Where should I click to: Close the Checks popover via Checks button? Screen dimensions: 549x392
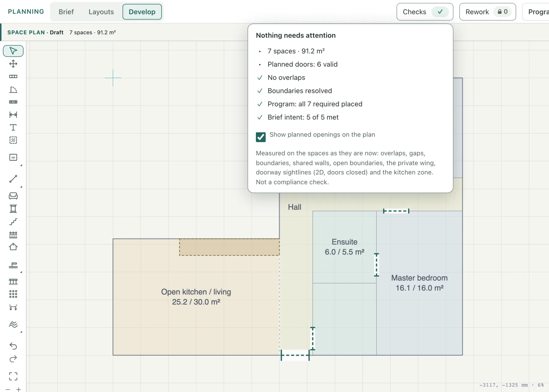coord(425,12)
